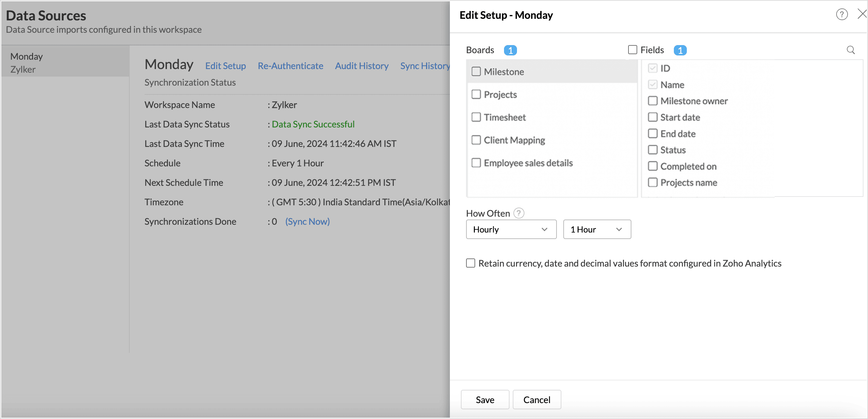Open the help icon in Edit Setup header

coord(842,15)
